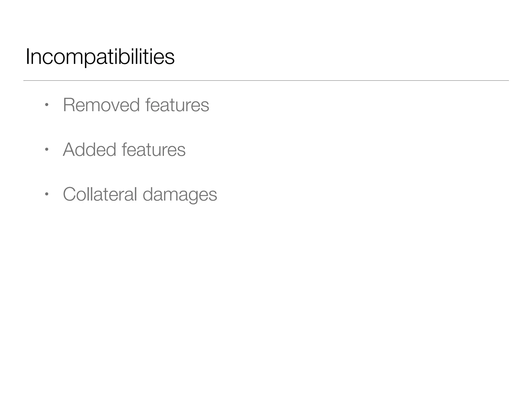
Task: Click the capital I starting the title
Action: point(28,57)
